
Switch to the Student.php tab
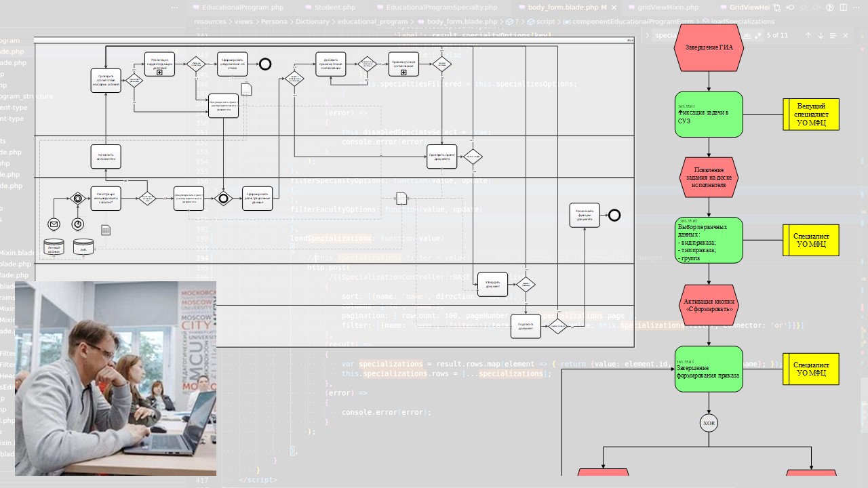[334, 7]
